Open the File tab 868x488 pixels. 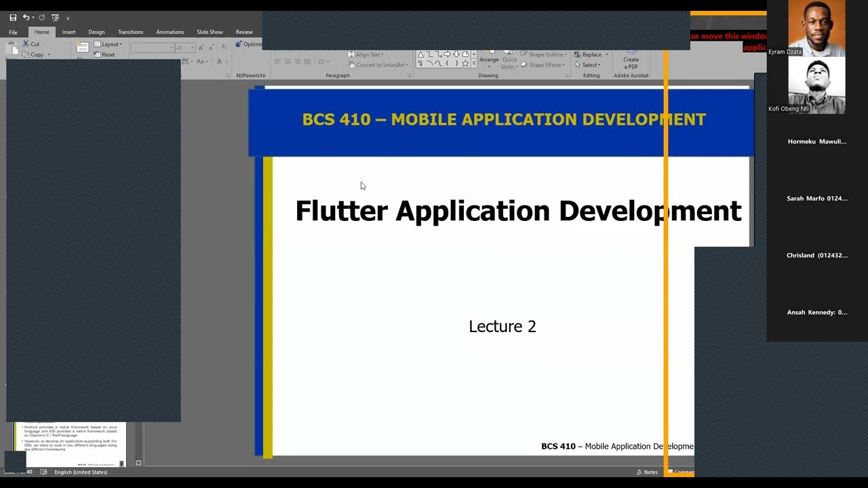[x=13, y=32]
